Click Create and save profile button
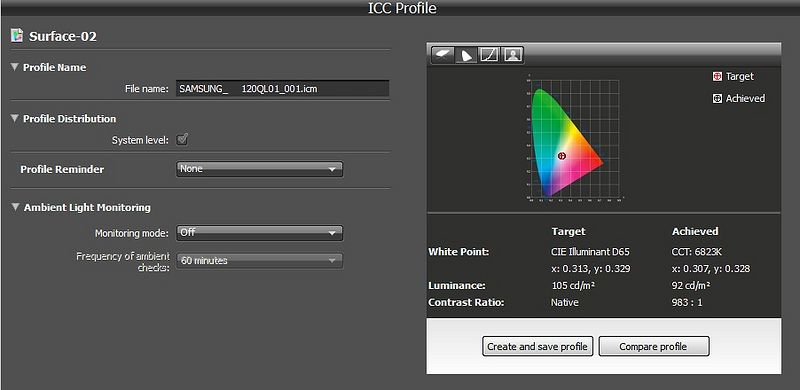 pos(538,347)
